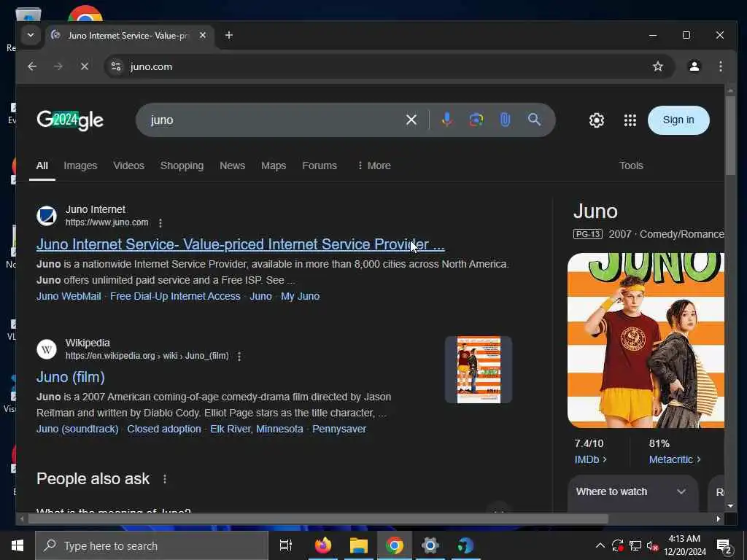Click the magnifier search icon

point(534,120)
